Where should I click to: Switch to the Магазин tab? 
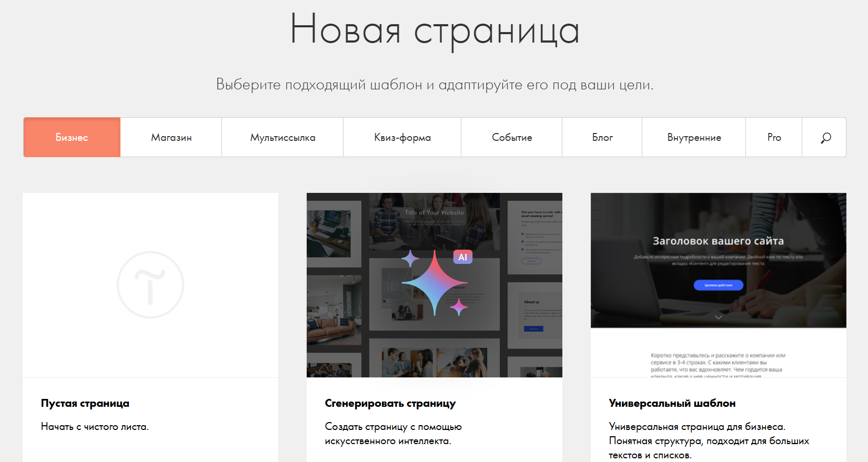[x=171, y=137]
